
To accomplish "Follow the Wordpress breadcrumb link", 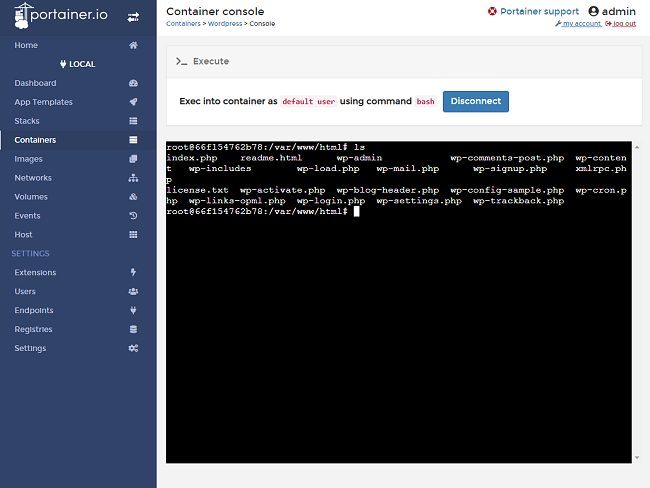I will click(225, 24).
